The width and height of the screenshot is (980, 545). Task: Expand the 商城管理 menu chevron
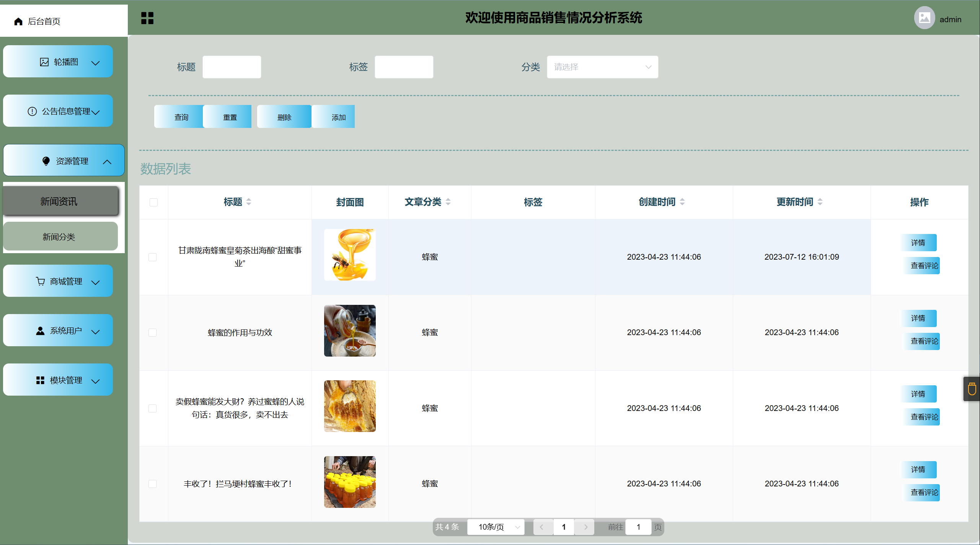click(x=96, y=282)
